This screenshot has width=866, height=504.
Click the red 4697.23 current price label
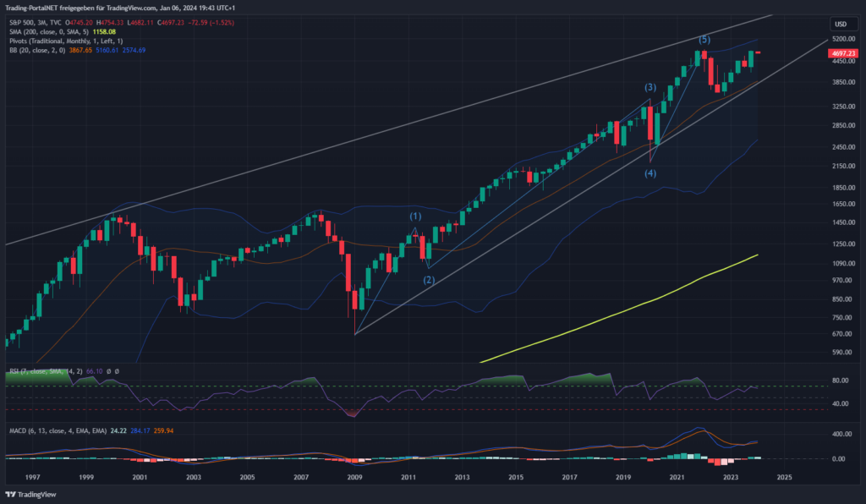click(841, 52)
